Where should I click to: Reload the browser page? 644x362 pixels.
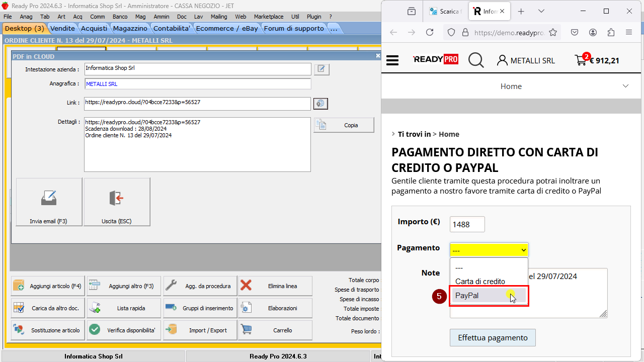click(x=430, y=32)
